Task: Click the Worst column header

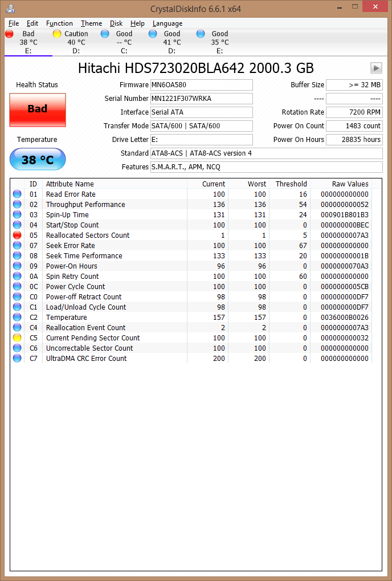Action: click(x=249, y=184)
